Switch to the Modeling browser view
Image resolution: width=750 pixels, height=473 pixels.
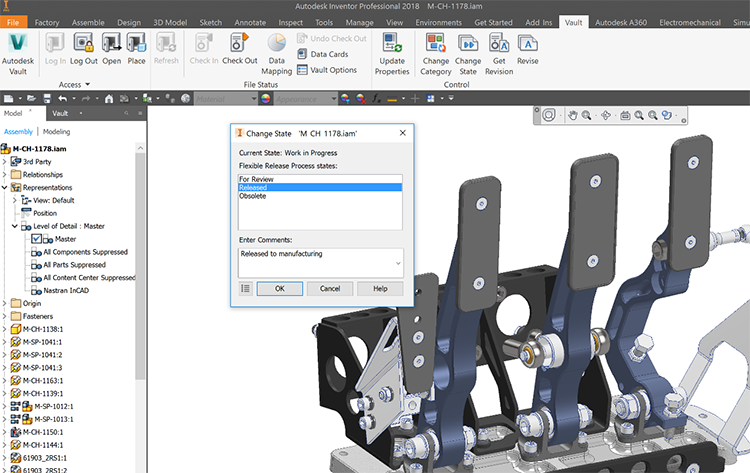pos(56,132)
